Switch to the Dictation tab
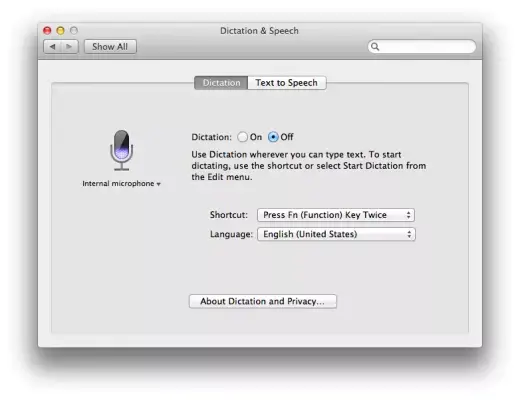 coord(221,83)
